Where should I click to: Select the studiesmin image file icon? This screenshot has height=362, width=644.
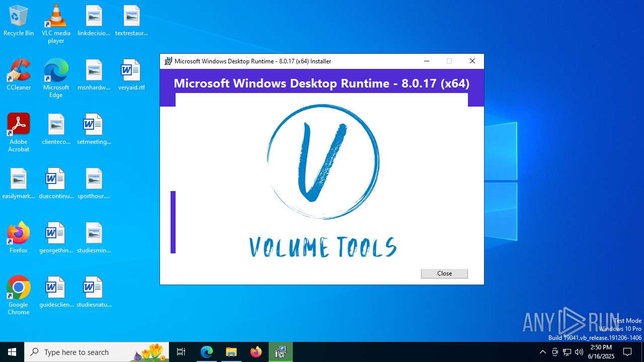click(94, 238)
